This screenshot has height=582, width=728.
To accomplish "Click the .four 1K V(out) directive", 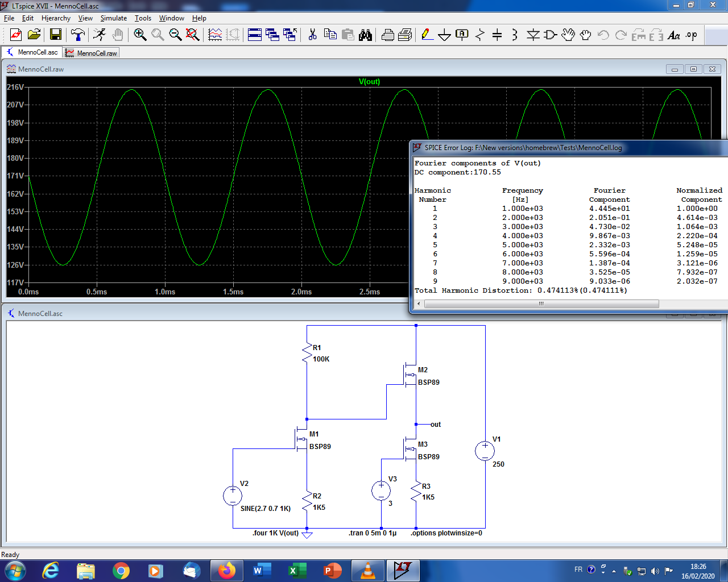I will tap(276, 533).
